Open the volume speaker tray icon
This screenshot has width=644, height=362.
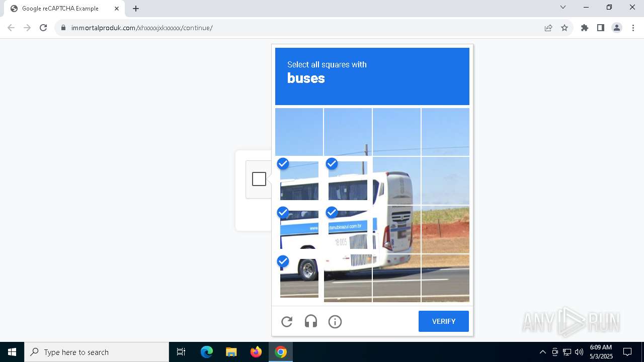point(579,352)
